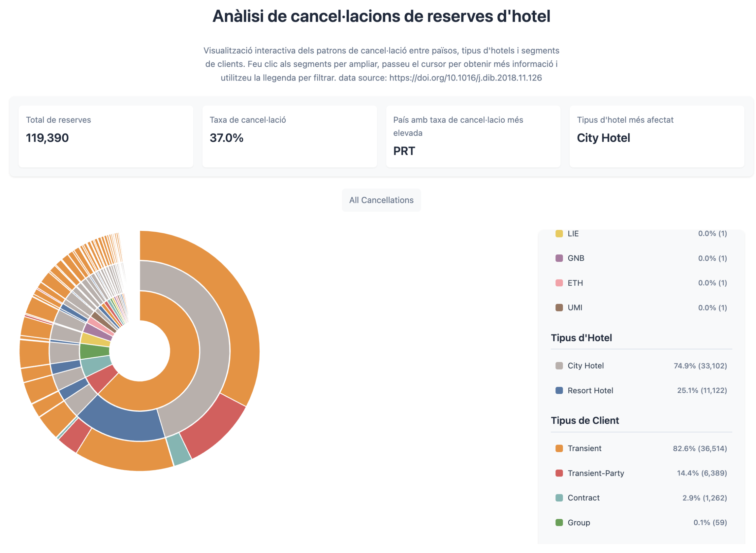Click the All Cancellations breadcrumb button
Image resolution: width=756 pixels, height=553 pixels.
[x=381, y=200]
